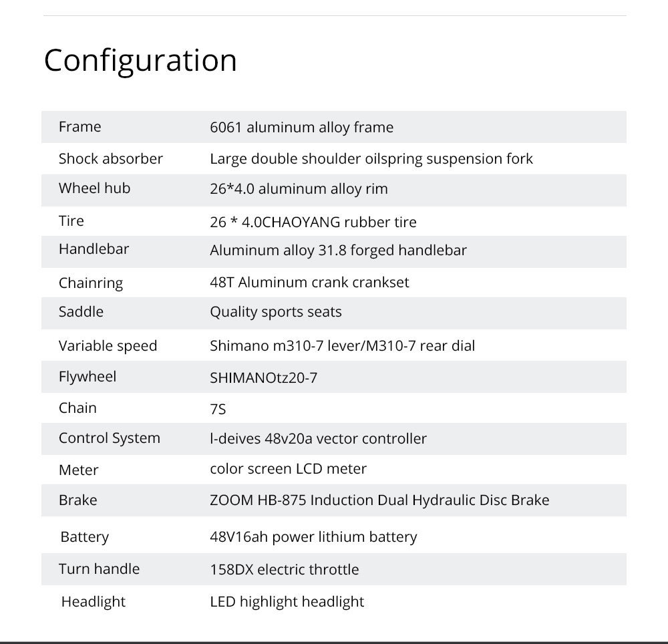Image resolution: width=668 pixels, height=644 pixels.
Task: Click the Handlebar row label
Action: point(94,249)
